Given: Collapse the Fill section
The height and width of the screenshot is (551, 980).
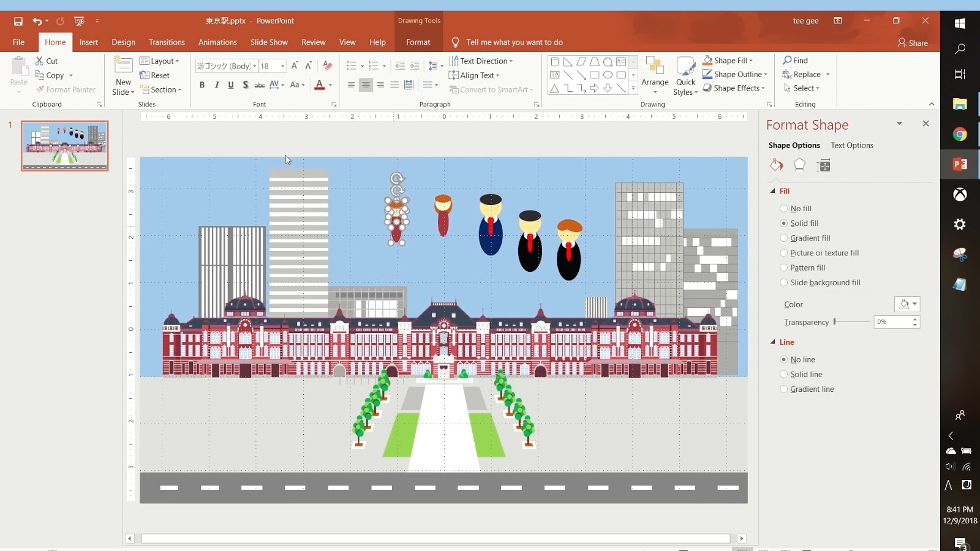Looking at the screenshot, I should pos(773,191).
